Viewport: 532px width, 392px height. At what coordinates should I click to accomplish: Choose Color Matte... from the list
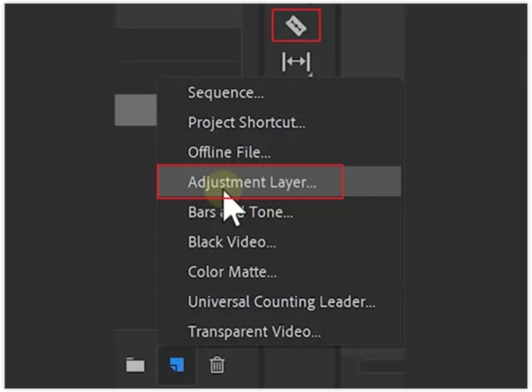click(x=232, y=272)
